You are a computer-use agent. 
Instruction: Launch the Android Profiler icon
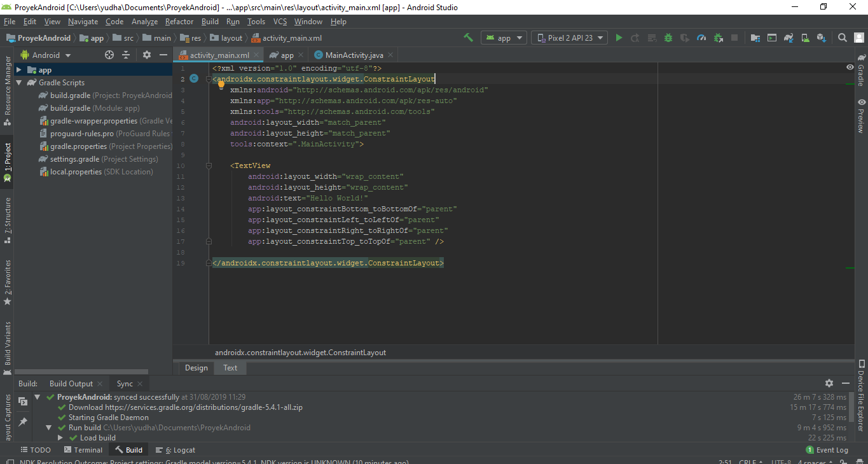[x=702, y=38]
